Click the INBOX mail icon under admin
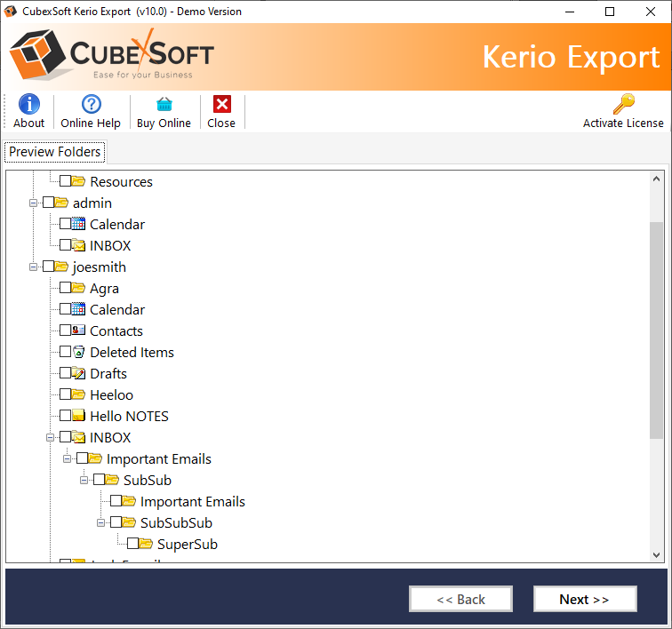Viewport: 672px width, 629px height. [78, 245]
